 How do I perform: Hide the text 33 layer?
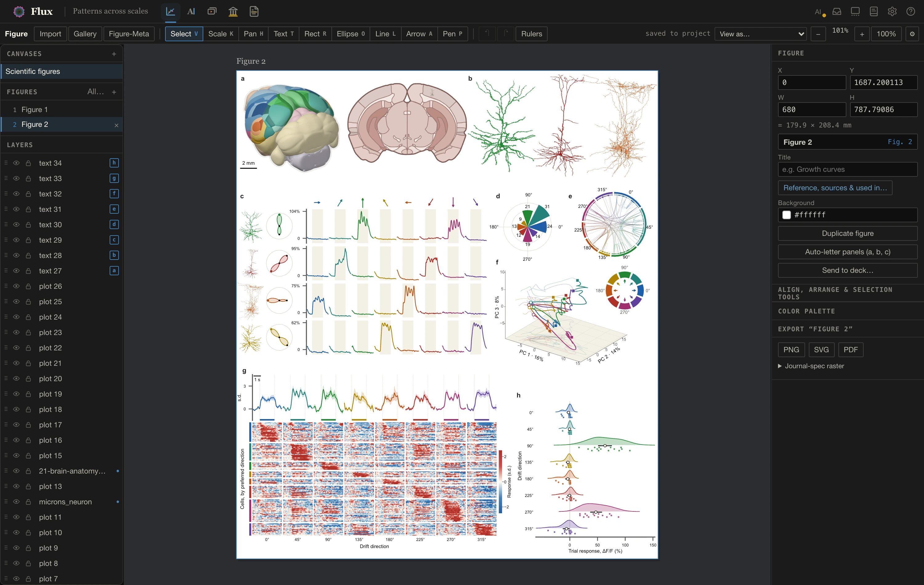17,178
